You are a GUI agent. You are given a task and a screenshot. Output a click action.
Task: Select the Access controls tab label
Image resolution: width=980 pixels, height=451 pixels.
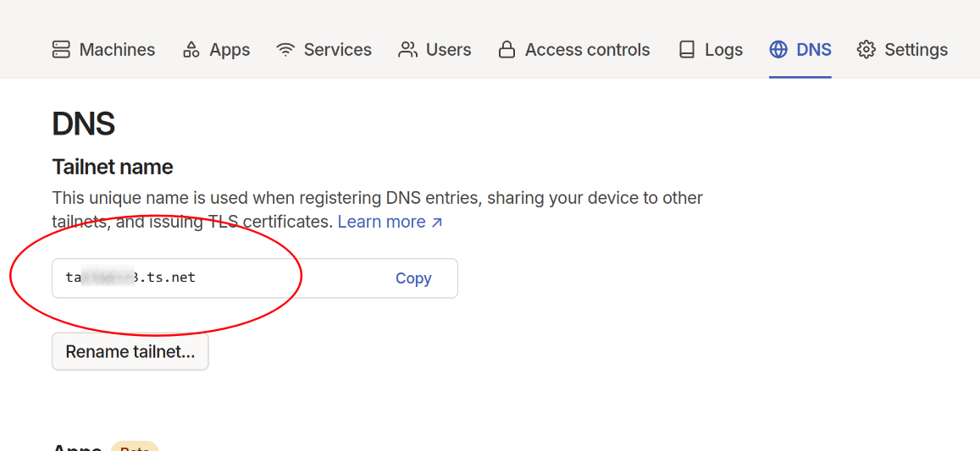click(587, 50)
